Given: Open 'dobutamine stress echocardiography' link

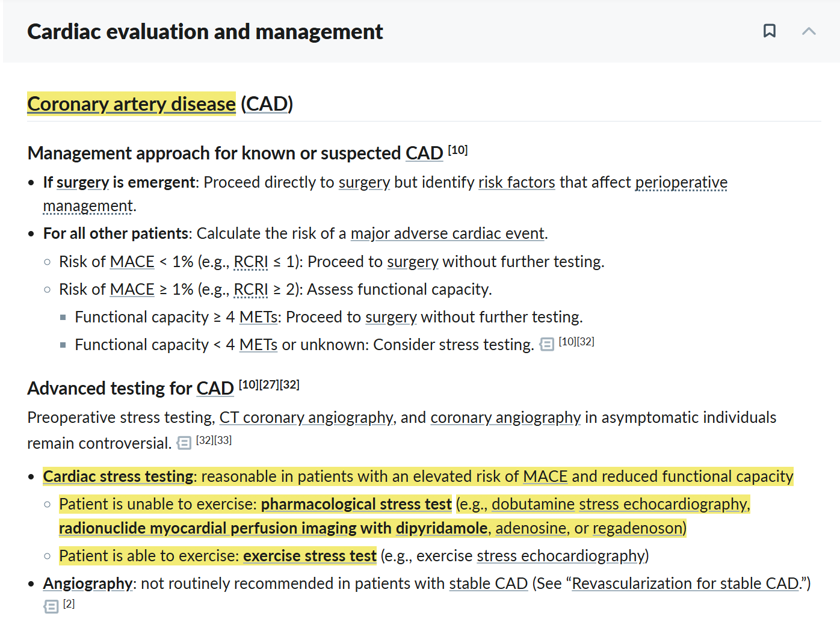Looking at the screenshot, I should pyautogui.click(x=620, y=504).
